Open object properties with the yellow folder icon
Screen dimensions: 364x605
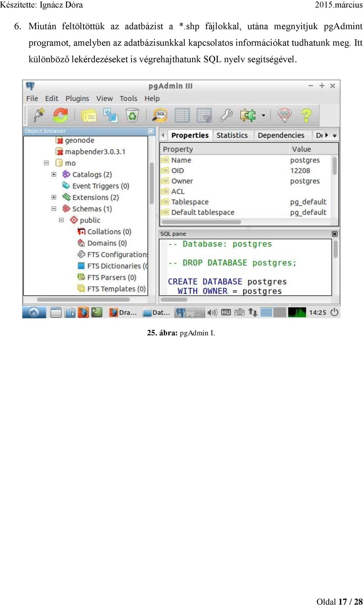click(x=89, y=115)
